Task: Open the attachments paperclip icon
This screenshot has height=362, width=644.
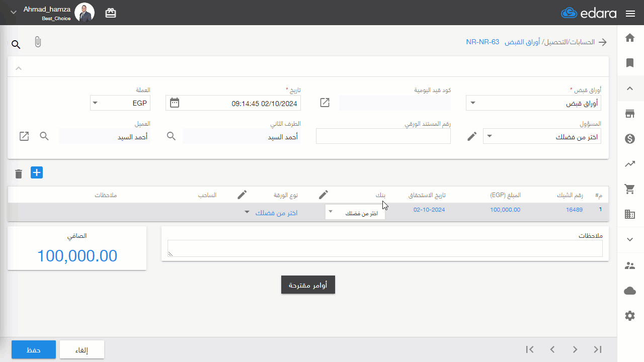Action: [38, 42]
